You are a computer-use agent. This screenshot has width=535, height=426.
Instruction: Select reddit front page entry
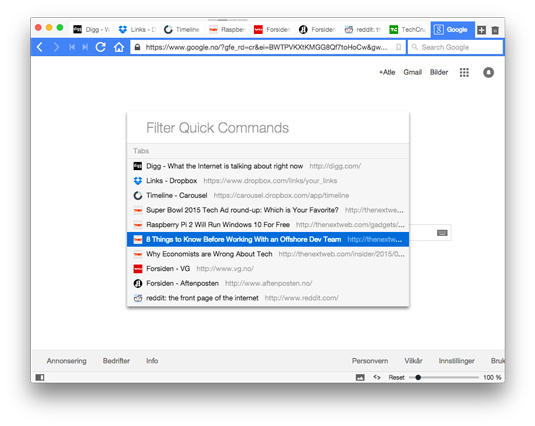click(268, 298)
